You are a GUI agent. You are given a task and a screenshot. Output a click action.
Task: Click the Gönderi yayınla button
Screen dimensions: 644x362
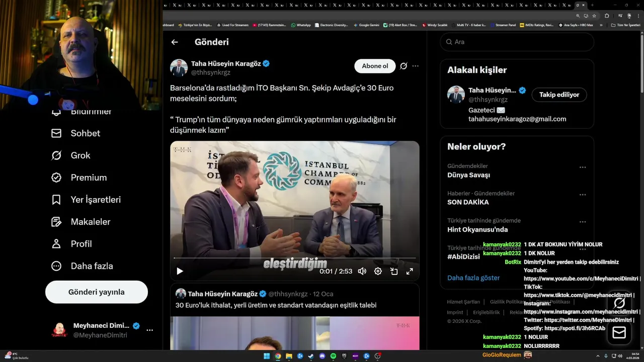pos(97,292)
